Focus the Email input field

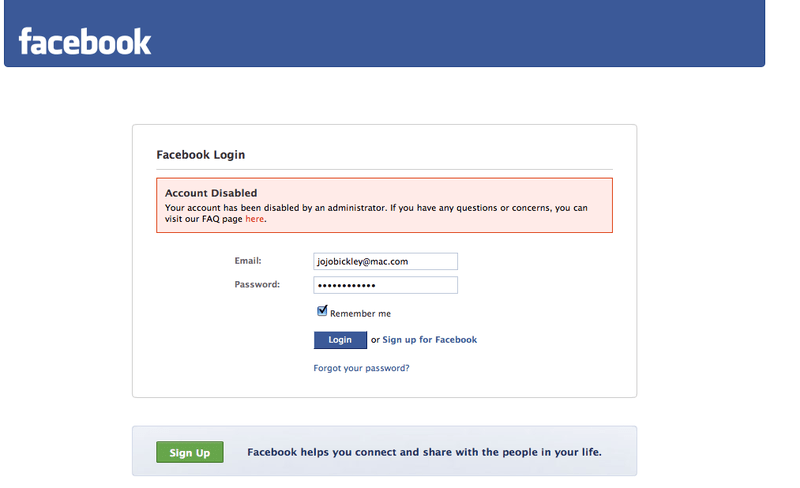(x=385, y=261)
